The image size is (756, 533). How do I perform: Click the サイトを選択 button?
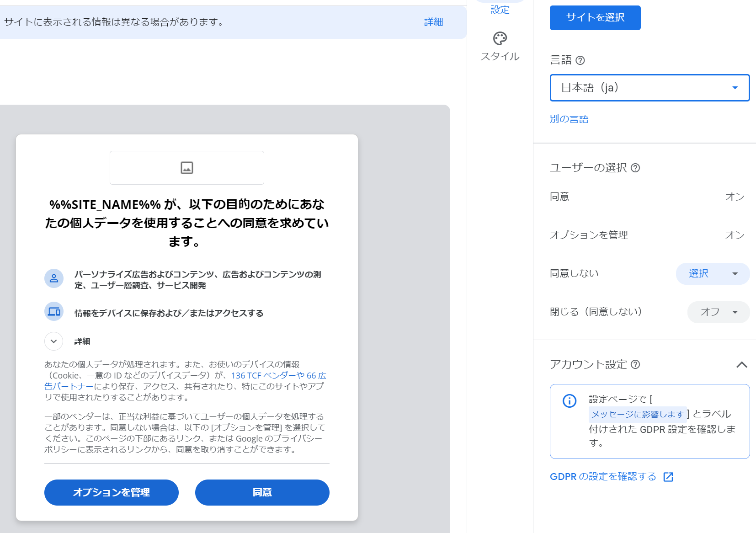tap(595, 18)
